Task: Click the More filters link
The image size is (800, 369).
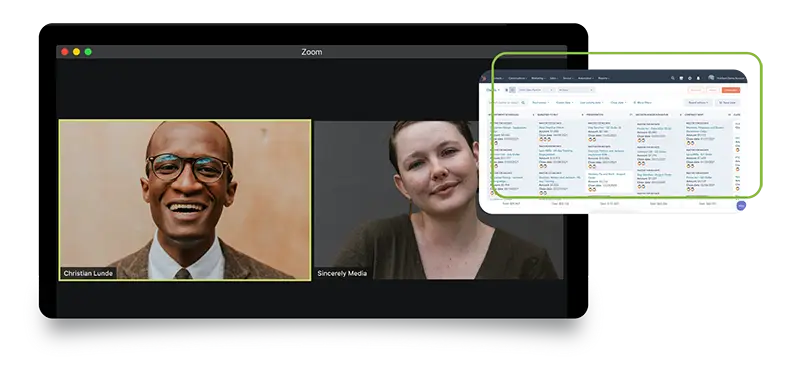Action: [643, 103]
